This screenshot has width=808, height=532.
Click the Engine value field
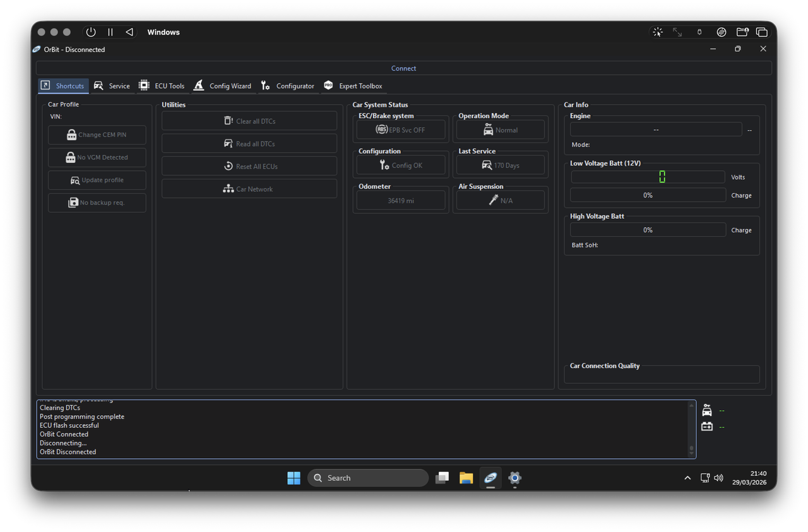click(656, 129)
